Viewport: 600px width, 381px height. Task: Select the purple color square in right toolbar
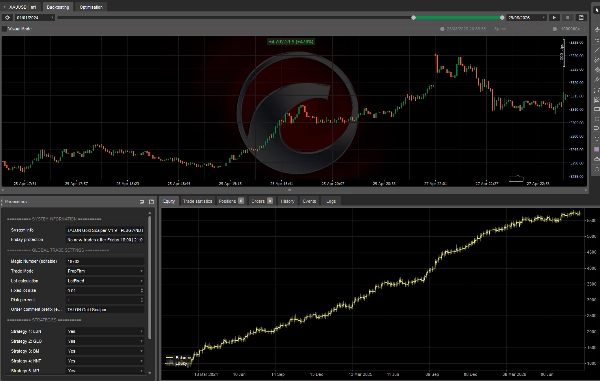click(x=596, y=149)
